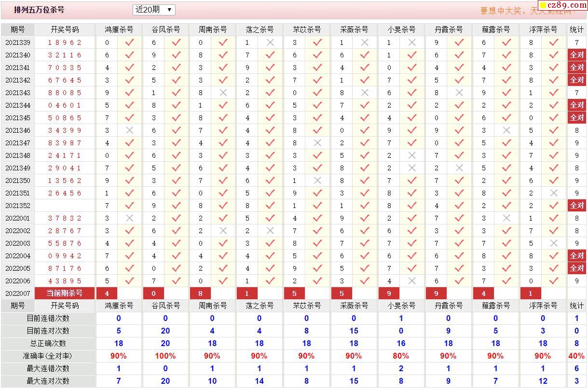588x390 pixels.
Task: Click the cross mark for 芣苡杀号 in row 2021350
Action: [317, 181]
